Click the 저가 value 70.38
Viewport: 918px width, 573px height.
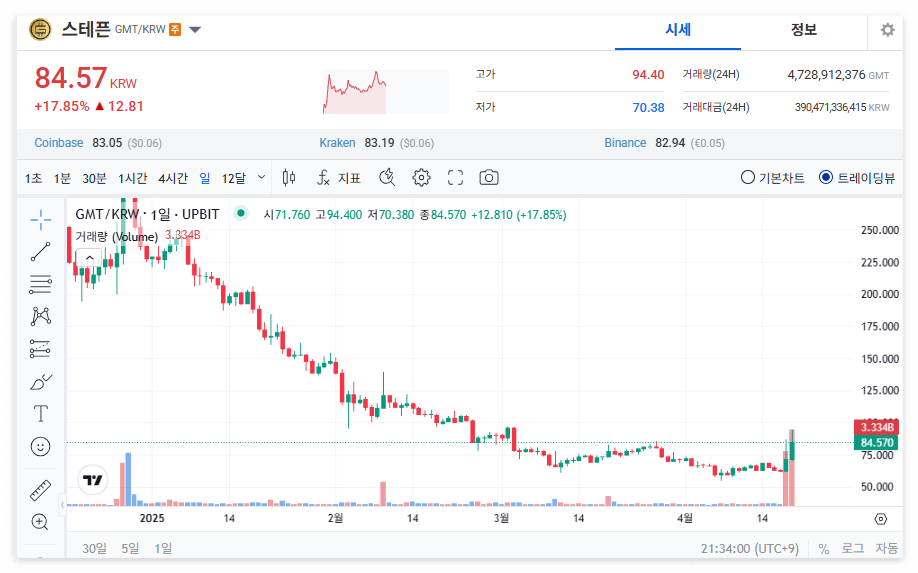648,108
